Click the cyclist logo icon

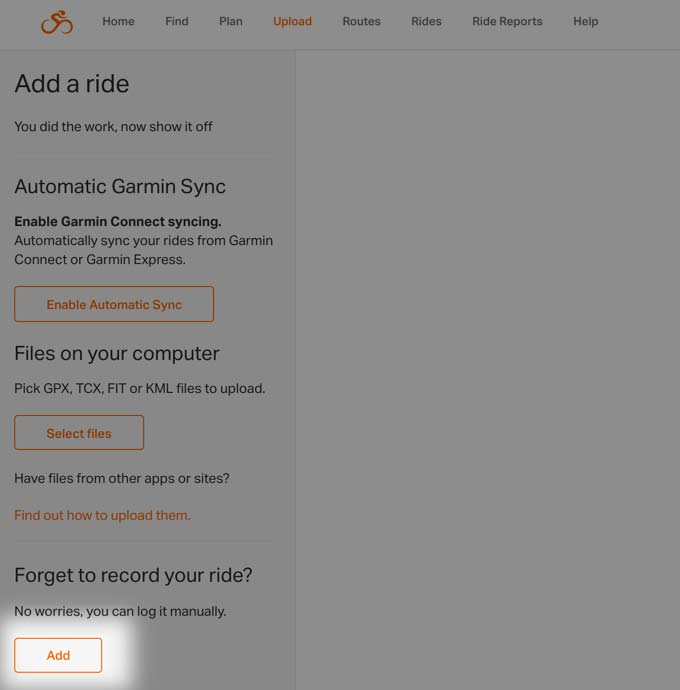(x=57, y=22)
